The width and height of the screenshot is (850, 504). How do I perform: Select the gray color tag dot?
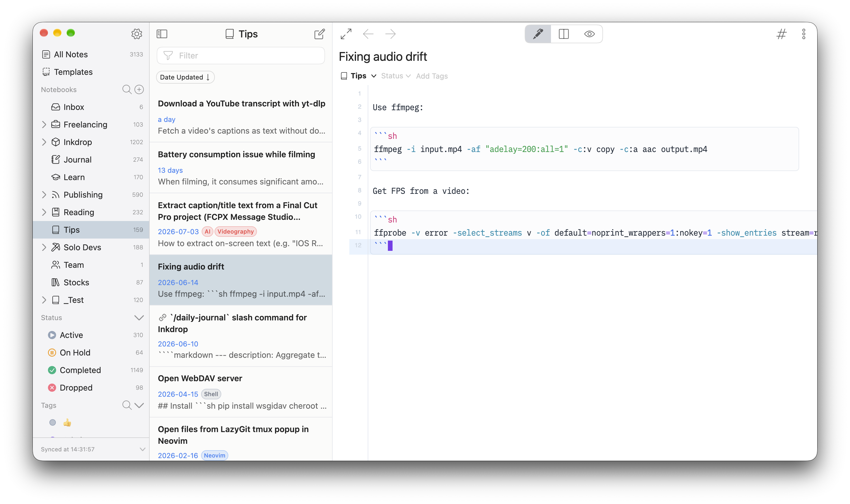[x=53, y=422]
